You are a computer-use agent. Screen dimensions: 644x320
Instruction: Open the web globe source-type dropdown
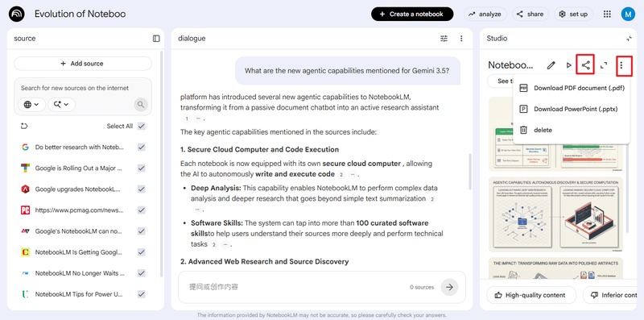tap(31, 105)
